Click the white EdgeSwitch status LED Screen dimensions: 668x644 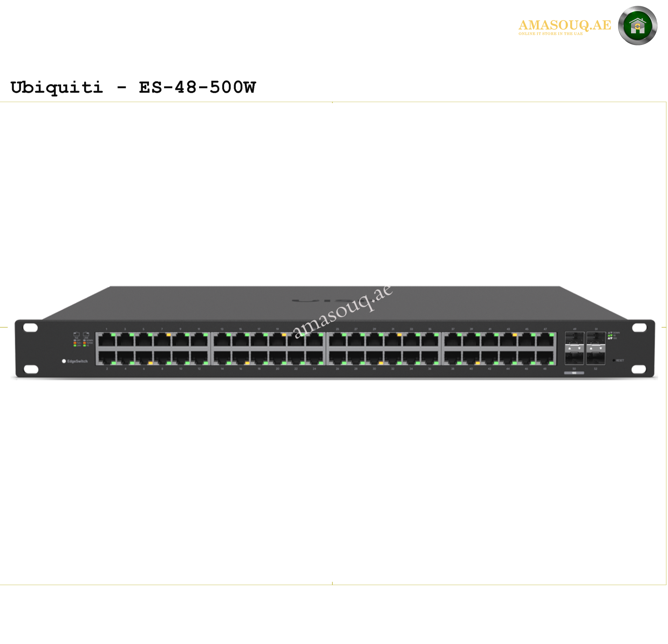[x=64, y=361]
